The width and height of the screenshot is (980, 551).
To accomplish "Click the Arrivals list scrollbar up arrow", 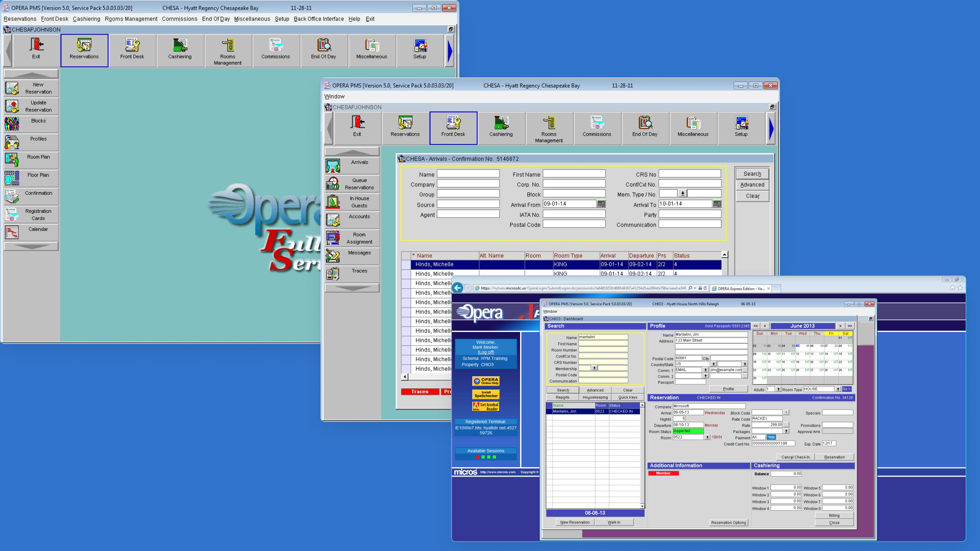I will pyautogui.click(x=724, y=254).
